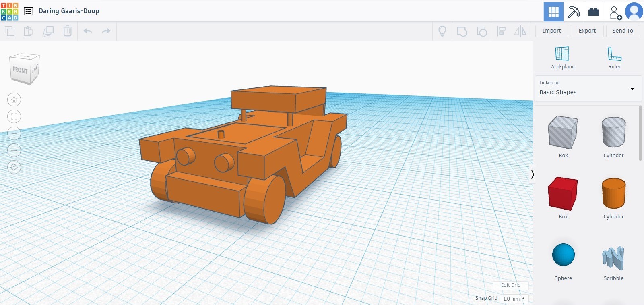644x305 pixels.
Task: Open the Blocks pickaxe mode
Action: click(x=574, y=12)
